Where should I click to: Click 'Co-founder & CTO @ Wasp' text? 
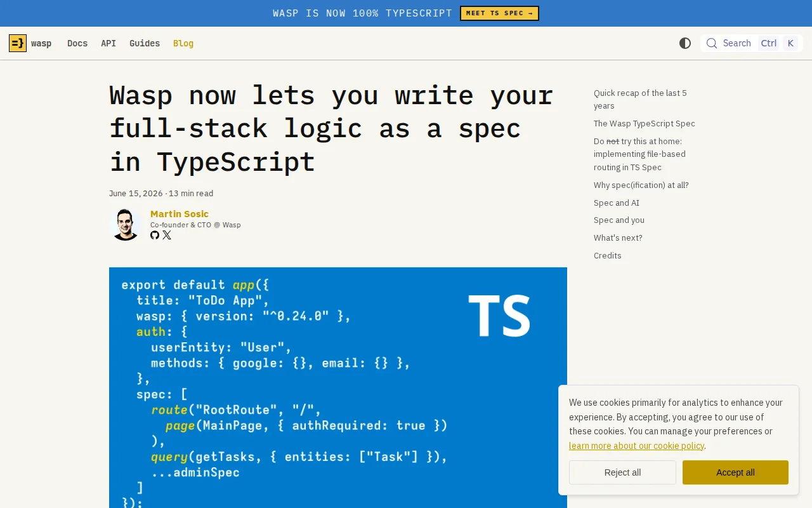coord(195,225)
